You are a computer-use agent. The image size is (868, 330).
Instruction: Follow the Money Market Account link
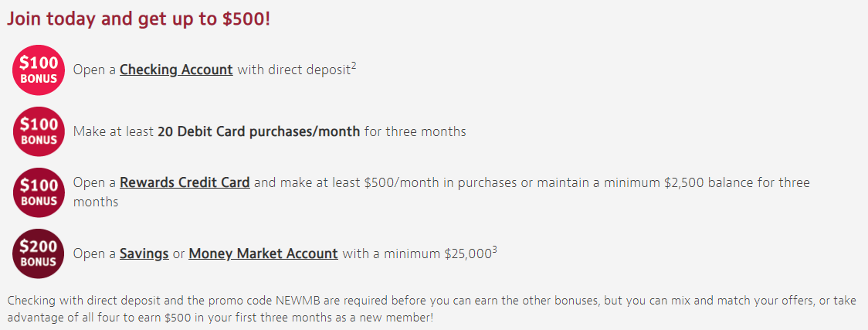click(263, 253)
